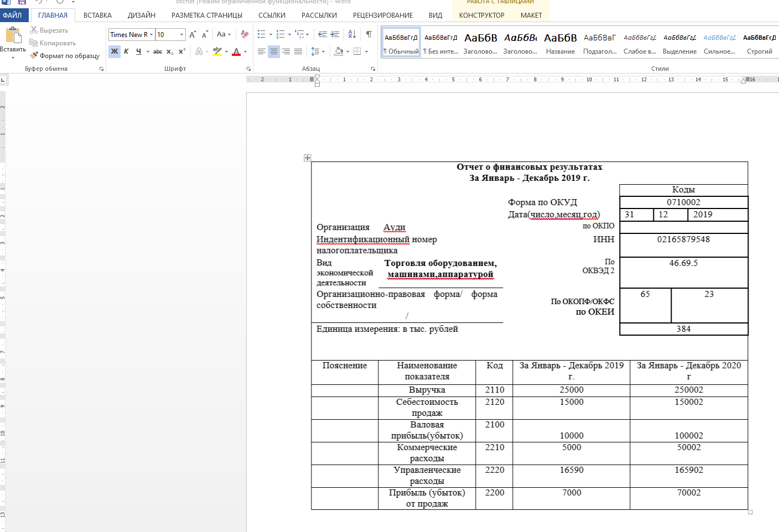Toggle subscript (x₂) formatting
The image size is (779, 532).
coord(170,51)
